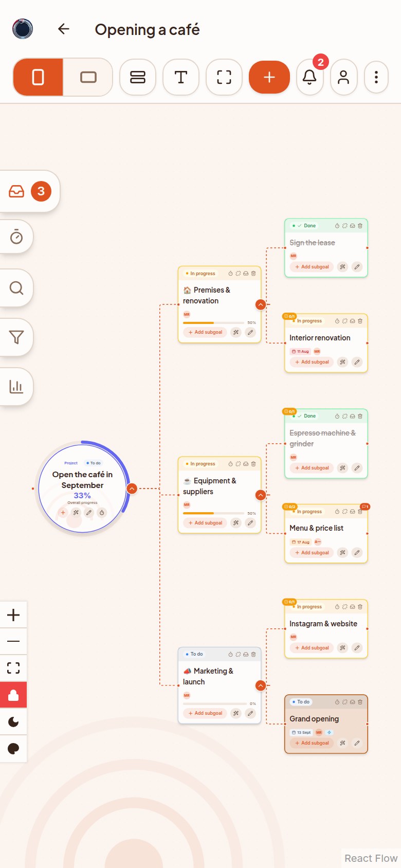Image resolution: width=401 pixels, height=868 pixels.
Task: Open the color theme palette
Action: click(13, 749)
